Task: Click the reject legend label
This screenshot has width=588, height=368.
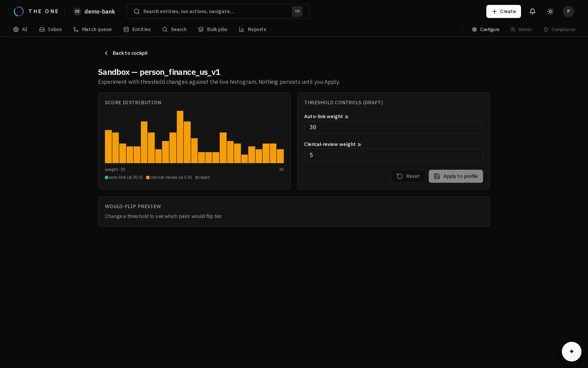Action: pyautogui.click(x=205, y=177)
